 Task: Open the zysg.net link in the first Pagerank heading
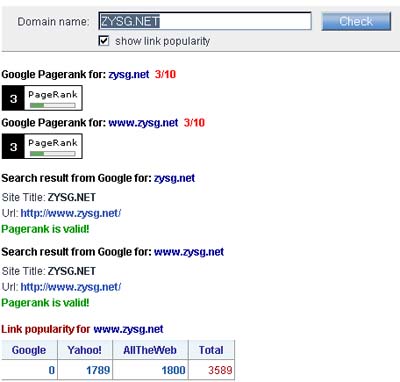(x=129, y=74)
